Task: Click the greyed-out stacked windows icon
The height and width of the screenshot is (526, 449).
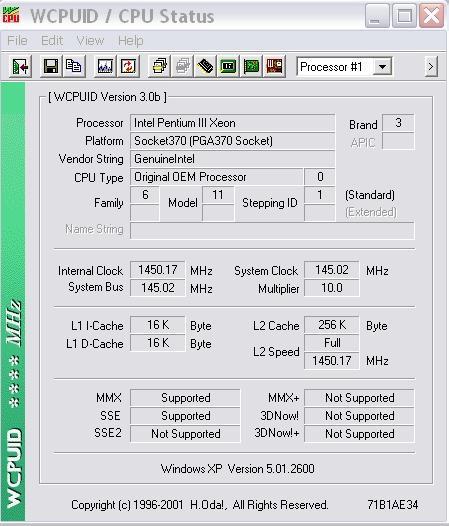Action: tap(182, 66)
